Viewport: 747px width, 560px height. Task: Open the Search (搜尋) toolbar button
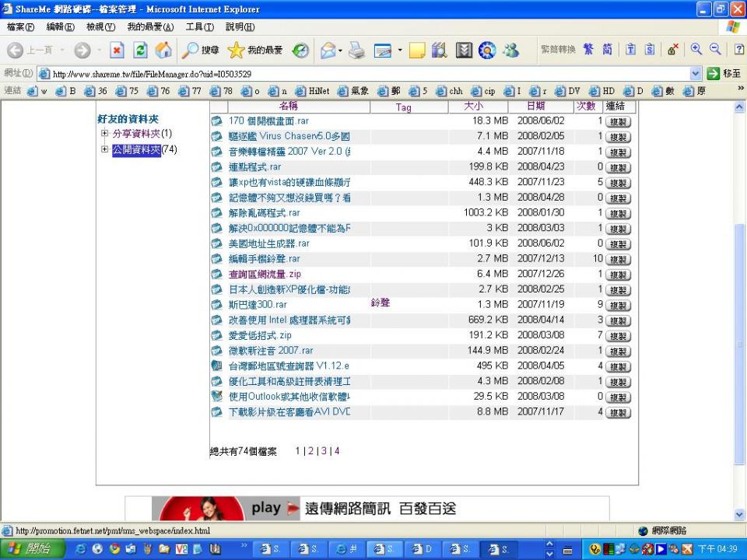(200, 50)
